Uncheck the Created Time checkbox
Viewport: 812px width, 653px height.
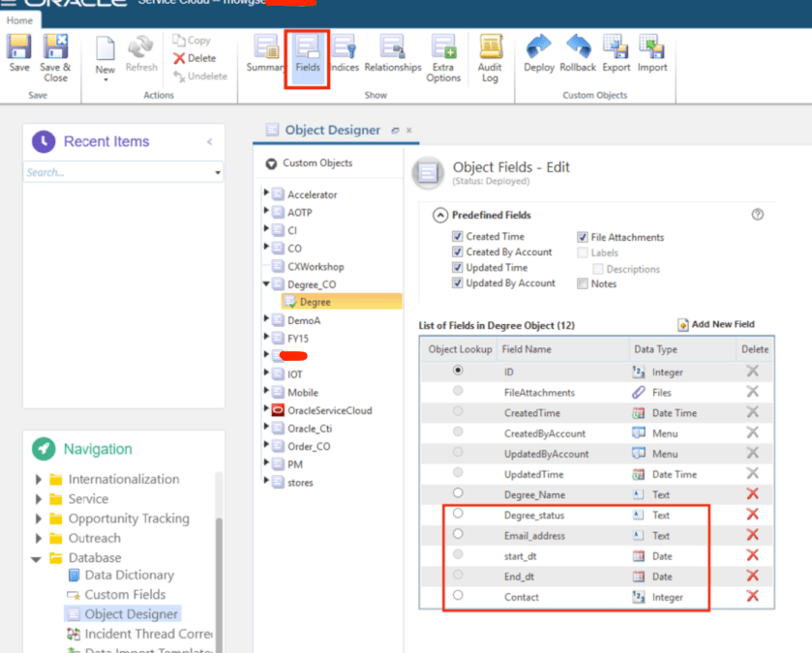[x=458, y=237]
